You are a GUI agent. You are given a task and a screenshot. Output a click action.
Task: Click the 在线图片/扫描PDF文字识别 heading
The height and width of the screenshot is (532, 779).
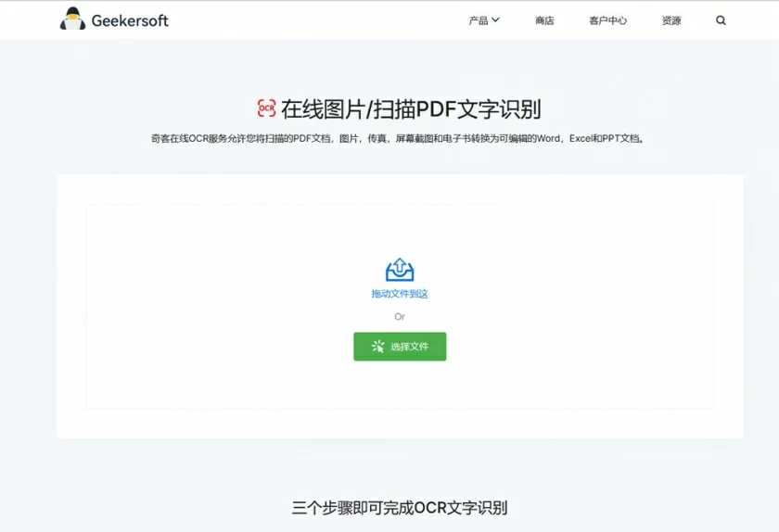point(411,109)
